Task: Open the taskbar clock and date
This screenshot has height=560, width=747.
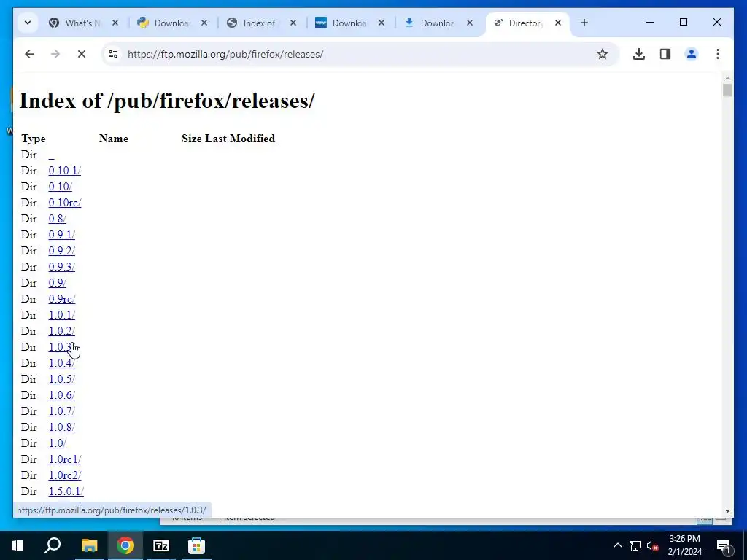Action: [x=684, y=545]
